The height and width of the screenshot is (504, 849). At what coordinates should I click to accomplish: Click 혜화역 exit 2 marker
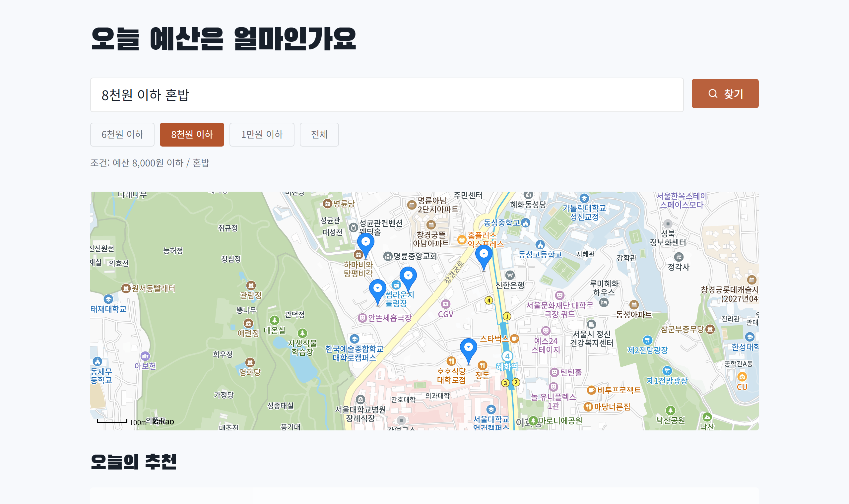(516, 382)
